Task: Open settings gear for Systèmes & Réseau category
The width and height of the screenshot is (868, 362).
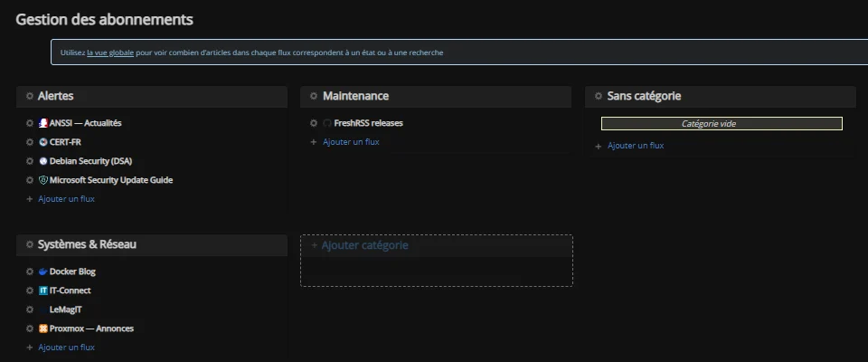Action: (x=29, y=244)
